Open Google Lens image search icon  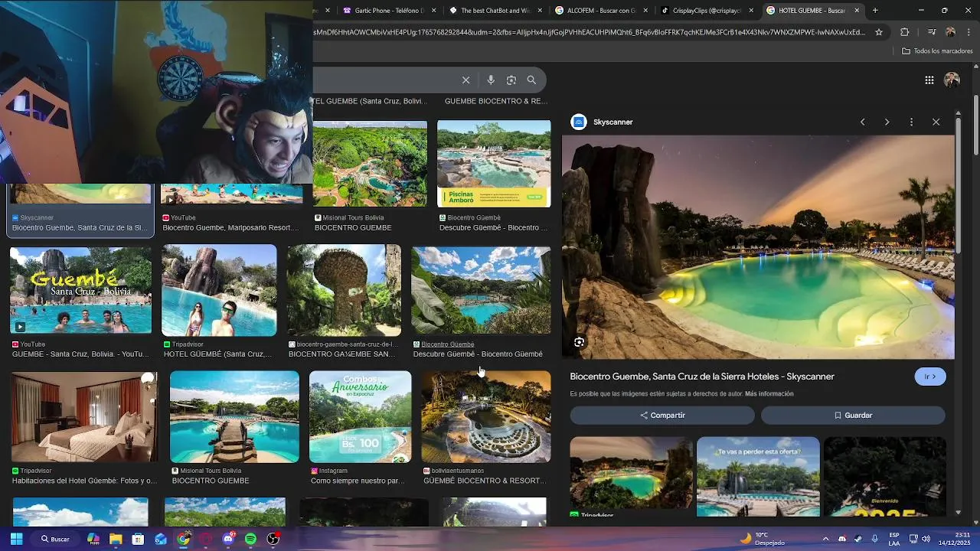(x=511, y=80)
